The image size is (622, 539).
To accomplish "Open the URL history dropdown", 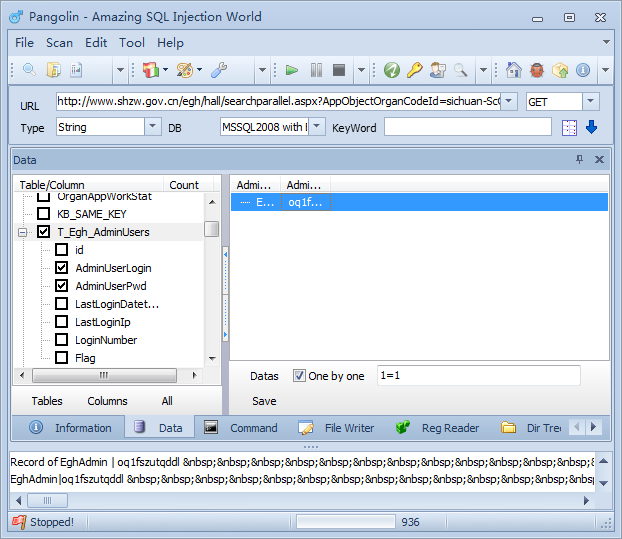I will click(x=509, y=101).
